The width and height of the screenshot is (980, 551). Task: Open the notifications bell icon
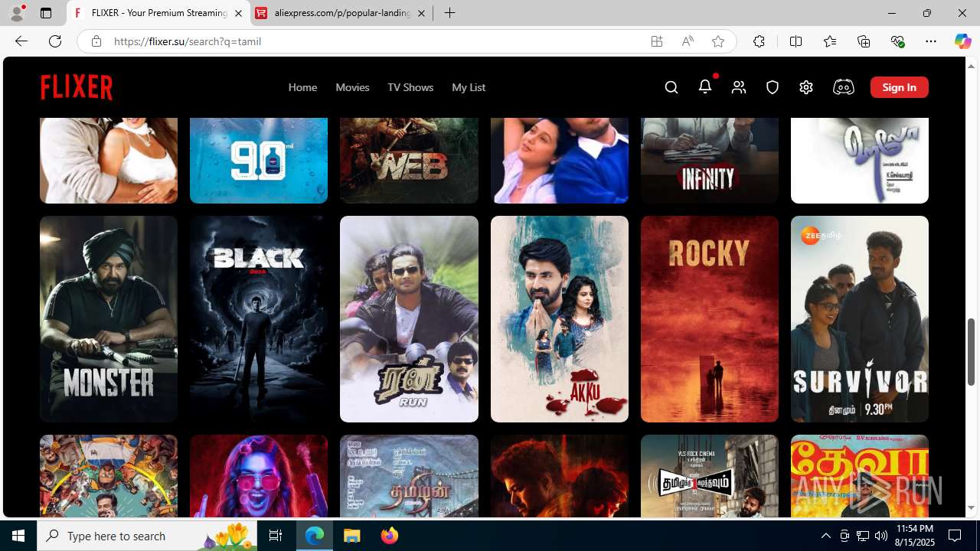[x=705, y=86]
